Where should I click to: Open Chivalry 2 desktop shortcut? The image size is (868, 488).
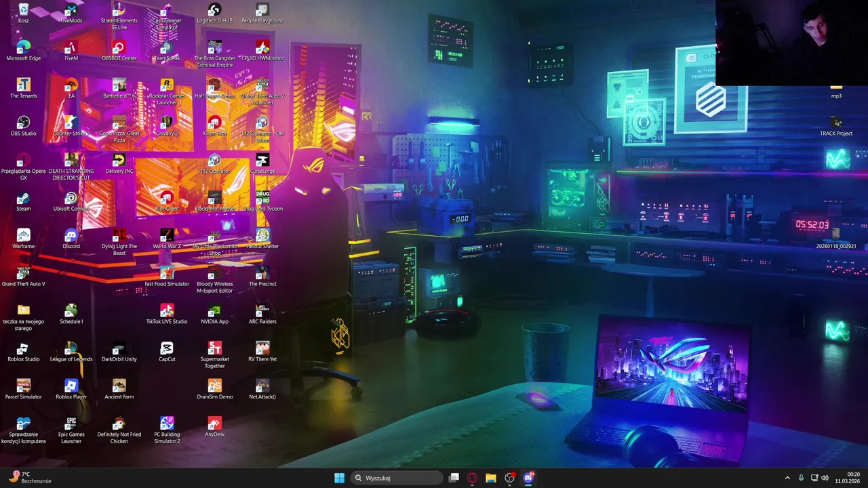pos(167,126)
